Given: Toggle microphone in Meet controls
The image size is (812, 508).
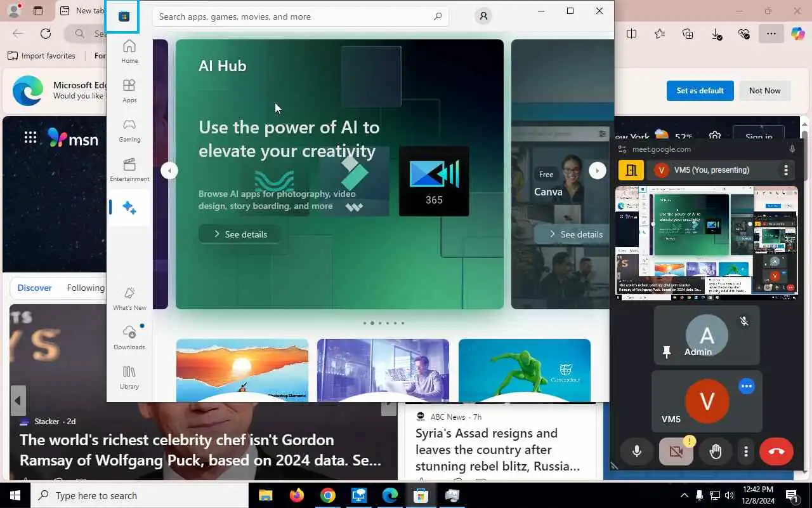Looking at the screenshot, I should pos(637,451).
